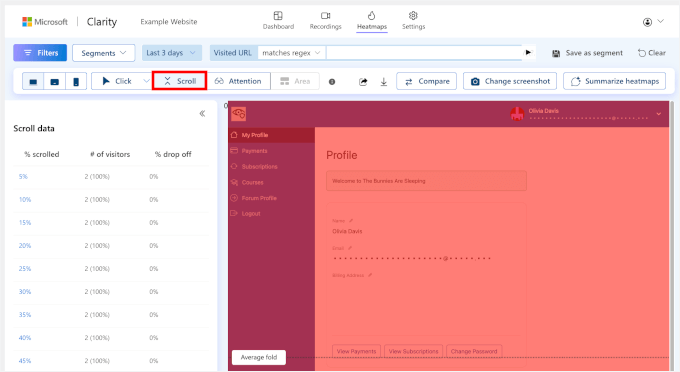Image resolution: width=680 pixels, height=372 pixels.
Task: Open the Recordings tab
Action: point(325,20)
